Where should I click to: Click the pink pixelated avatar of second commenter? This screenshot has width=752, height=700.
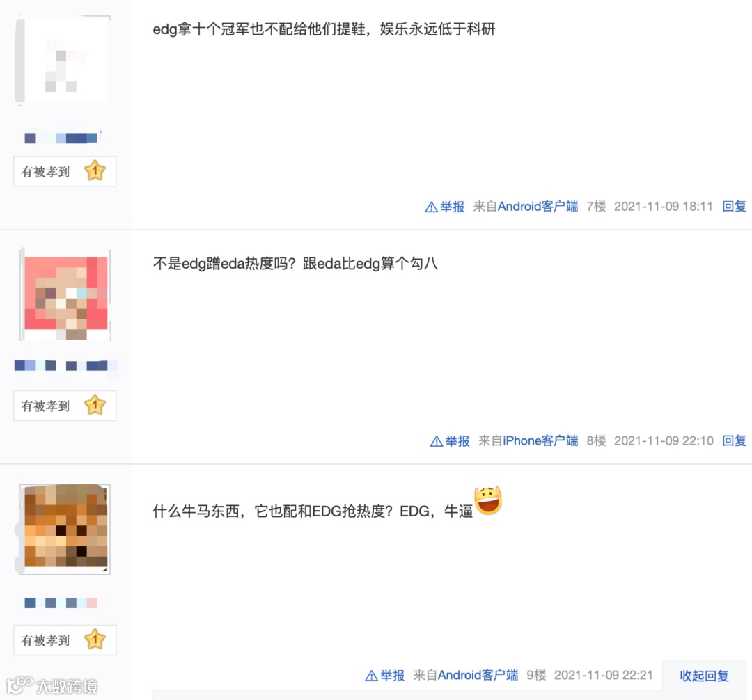point(65,294)
